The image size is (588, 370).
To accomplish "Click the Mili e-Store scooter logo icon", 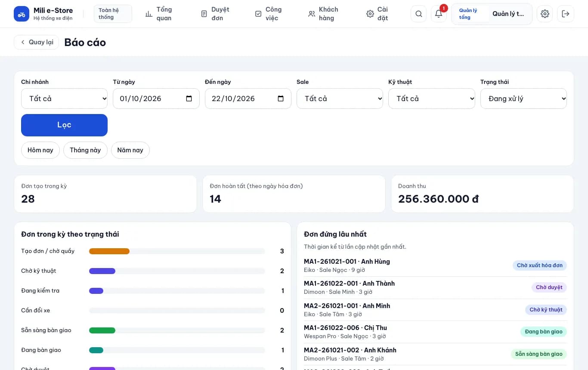I will click(x=22, y=14).
